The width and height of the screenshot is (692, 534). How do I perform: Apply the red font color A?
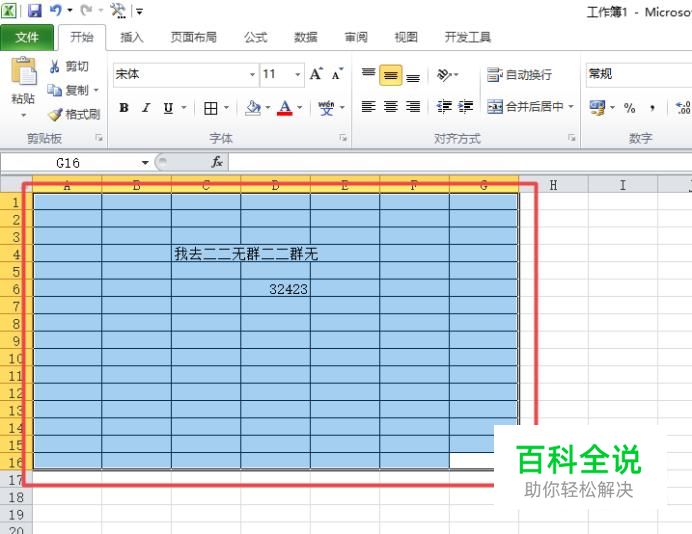point(285,108)
